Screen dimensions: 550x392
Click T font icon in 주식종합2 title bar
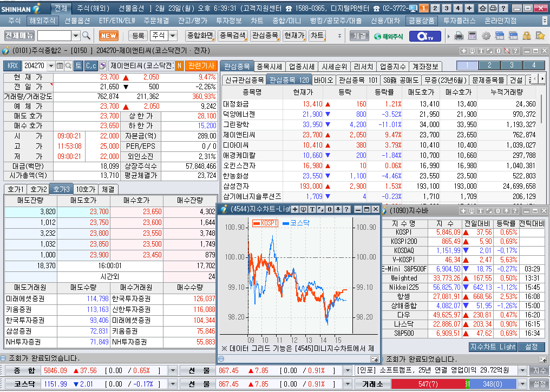[481, 51]
